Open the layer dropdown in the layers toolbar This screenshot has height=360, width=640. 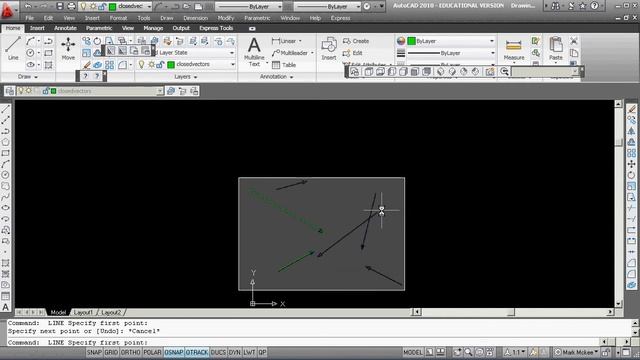(x=160, y=91)
